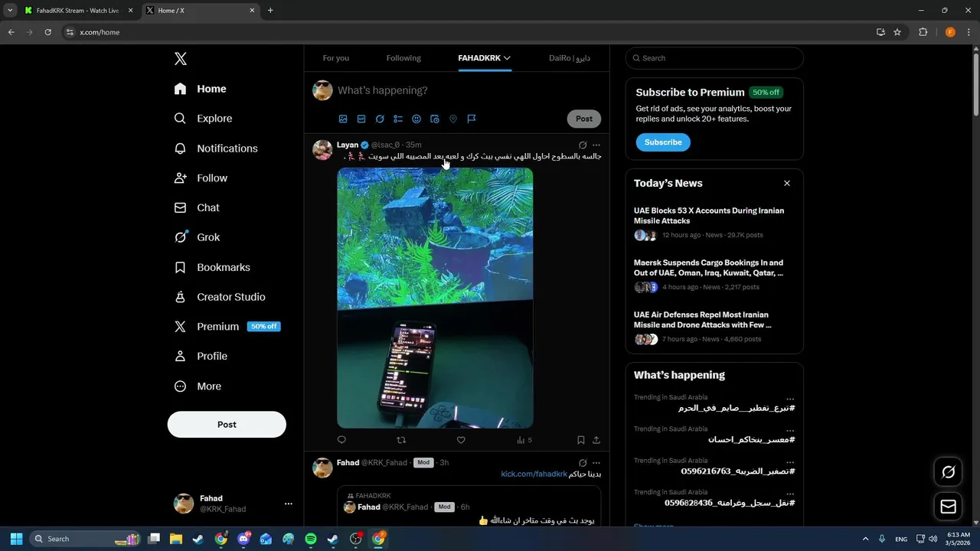The width and height of the screenshot is (980, 551).
Task: Expand the FAHADKRK tab dropdown
Action: (507, 58)
